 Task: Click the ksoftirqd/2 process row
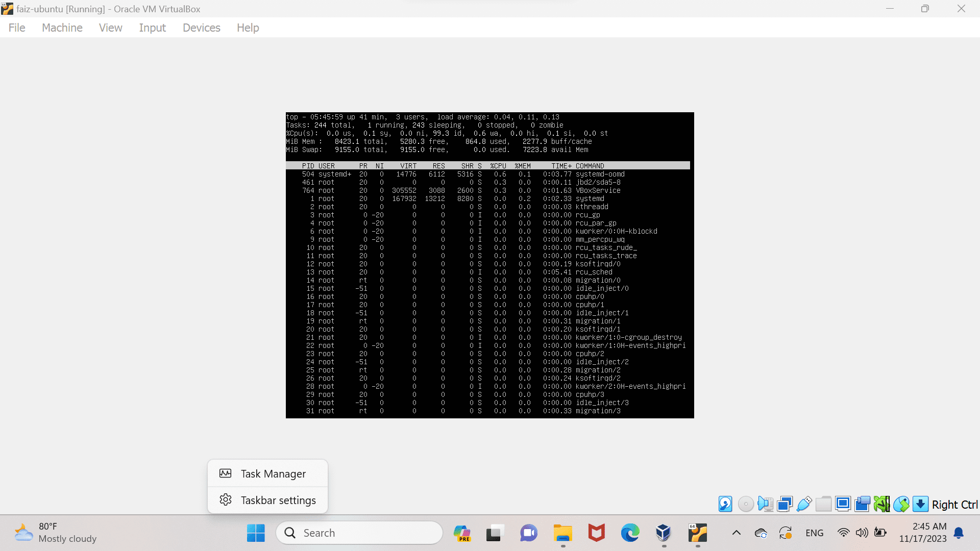click(x=488, y=378)
